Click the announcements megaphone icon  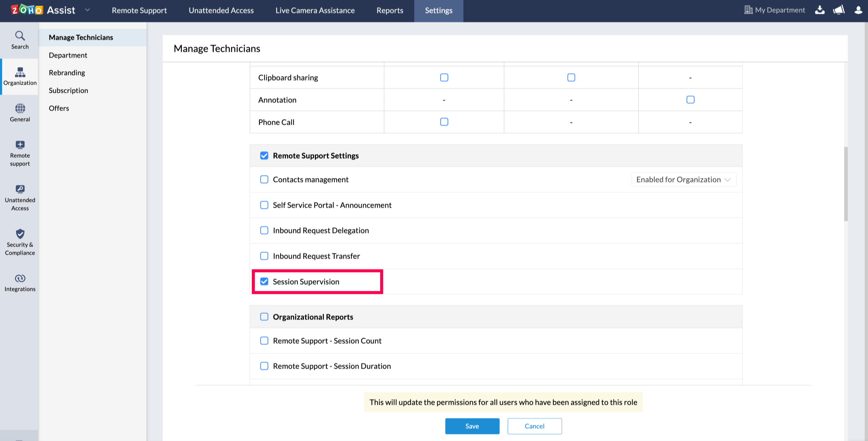click(839, 10)
